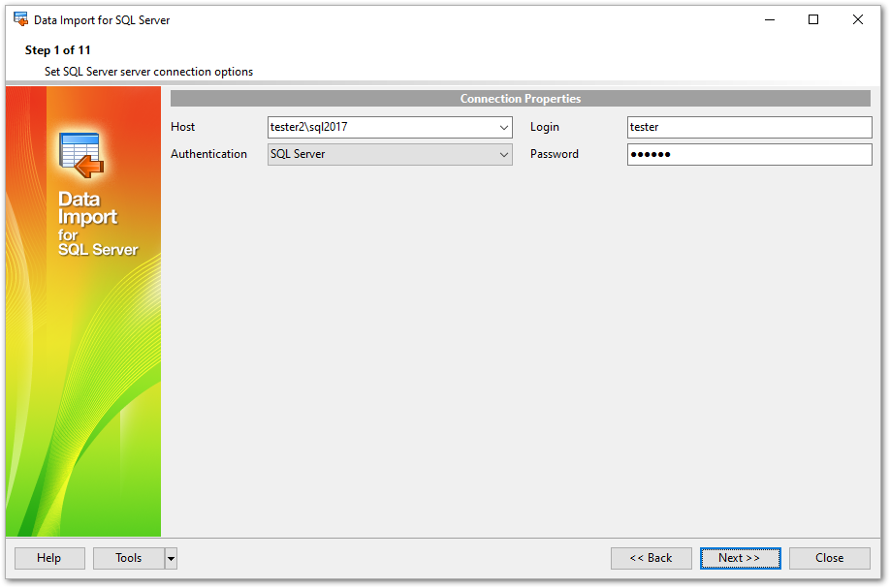The width and height of the screenshot is (890, 588).
Task: Click the Tools button
Action: 129,559
